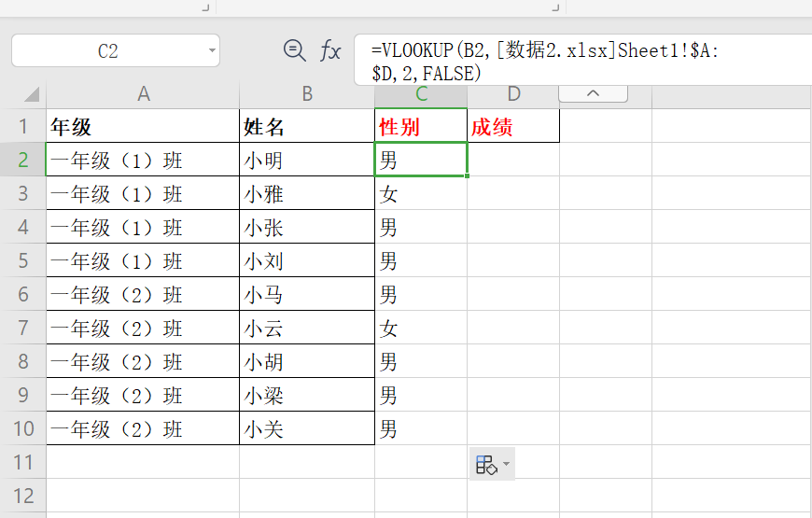This screenshot has height=518, width=812.
Task: Collapse the formula bar with the up chevron
Action: (593, 93)
